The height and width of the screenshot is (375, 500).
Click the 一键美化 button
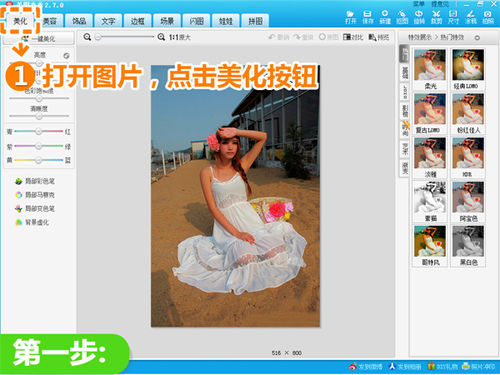(39, 39)
